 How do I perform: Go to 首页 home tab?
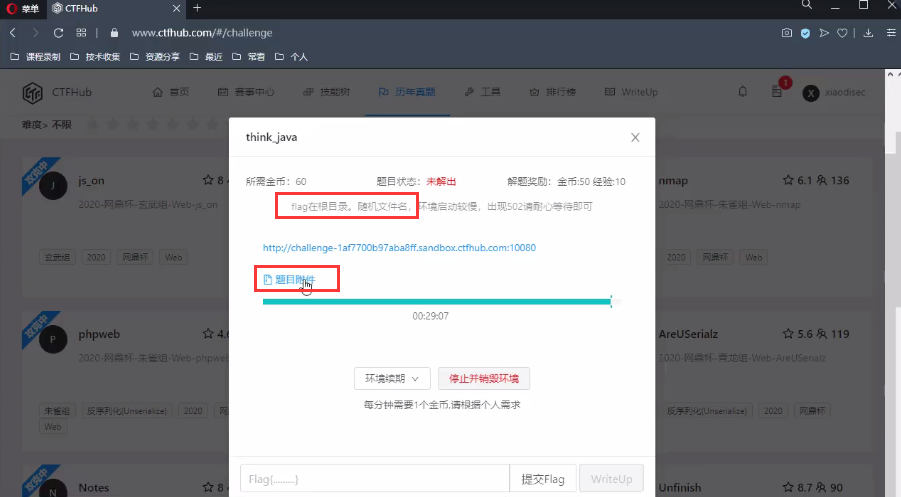point(171,92)
